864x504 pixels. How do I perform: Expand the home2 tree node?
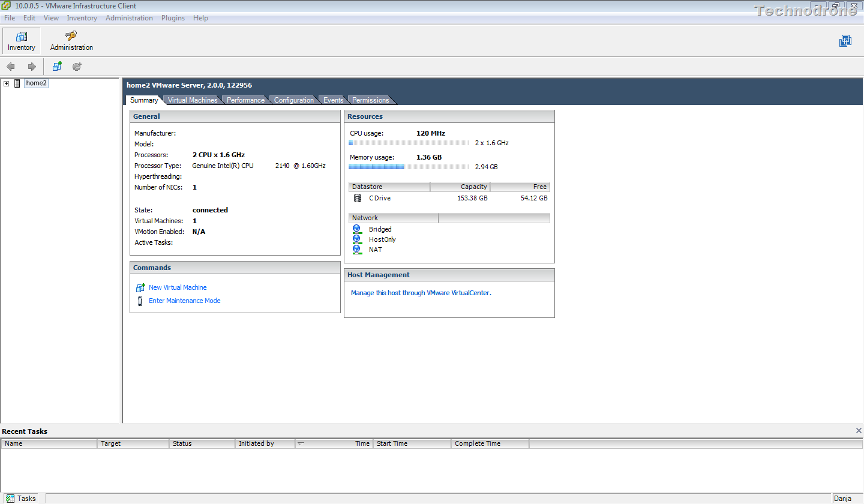tap(6, 83)
